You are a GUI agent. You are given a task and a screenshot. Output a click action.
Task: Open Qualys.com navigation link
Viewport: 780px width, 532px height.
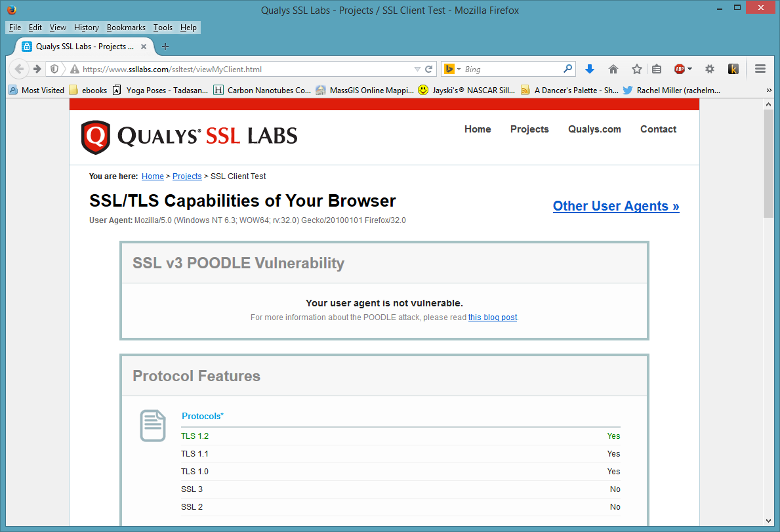coord(594,129)
